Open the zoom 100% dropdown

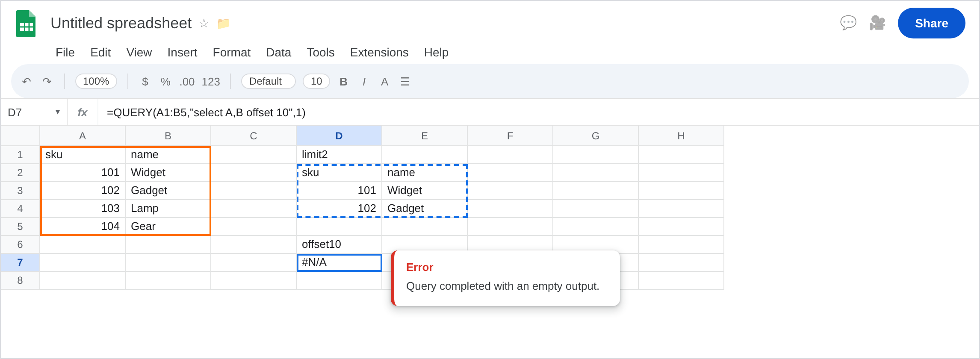tap(96, 81)
